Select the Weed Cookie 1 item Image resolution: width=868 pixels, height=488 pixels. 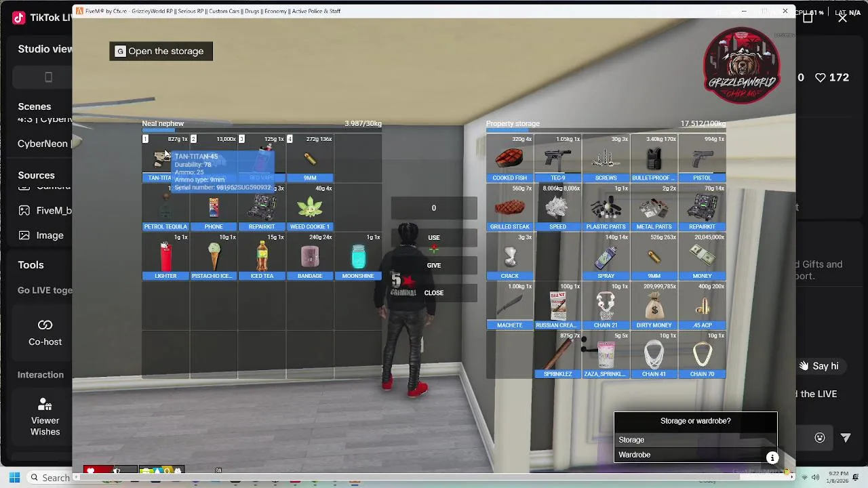pos(310,207)
